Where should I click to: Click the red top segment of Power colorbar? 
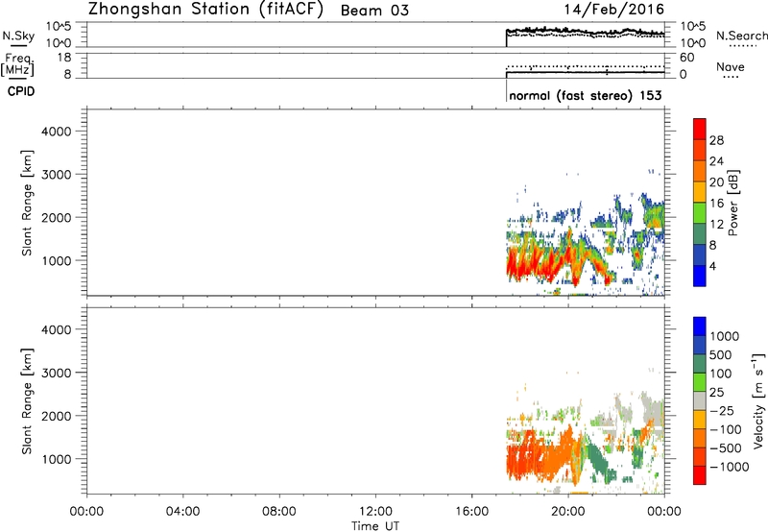700,128
